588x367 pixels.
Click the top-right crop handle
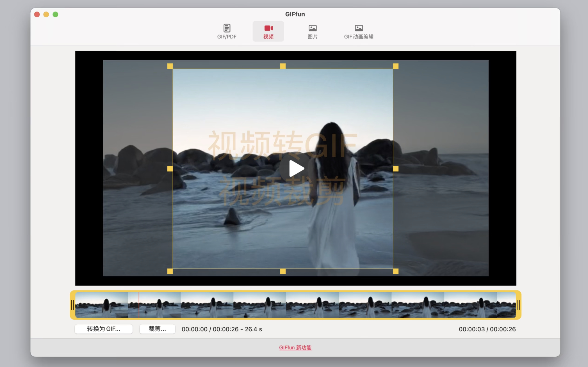point(395,66)
